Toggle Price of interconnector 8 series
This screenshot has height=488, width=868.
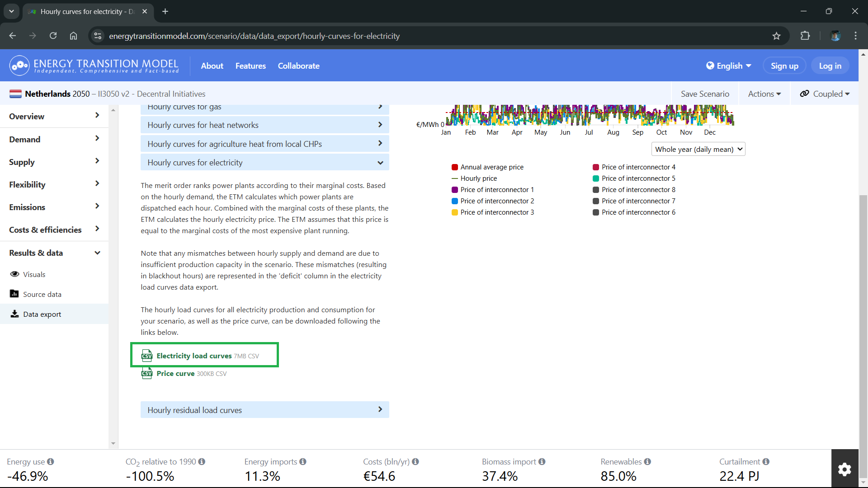click(x=634, y=190)
